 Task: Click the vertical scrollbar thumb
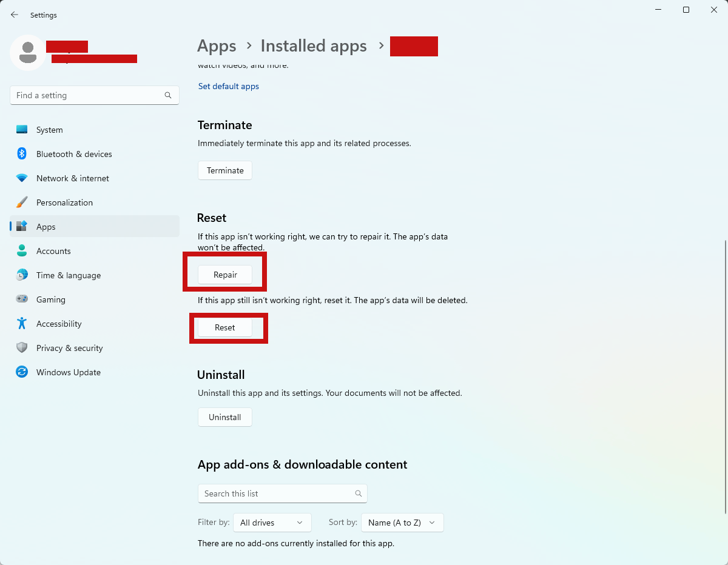click(724, 376)
